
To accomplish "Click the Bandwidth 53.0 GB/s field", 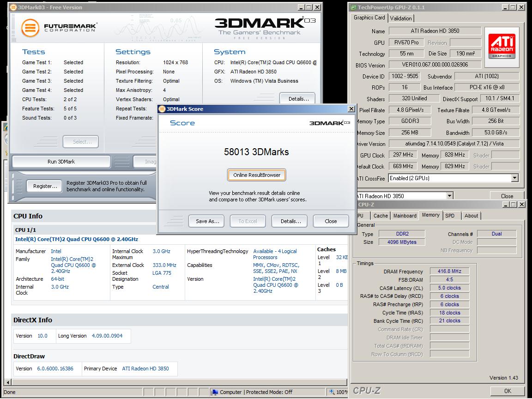I will tap(496, 133).
